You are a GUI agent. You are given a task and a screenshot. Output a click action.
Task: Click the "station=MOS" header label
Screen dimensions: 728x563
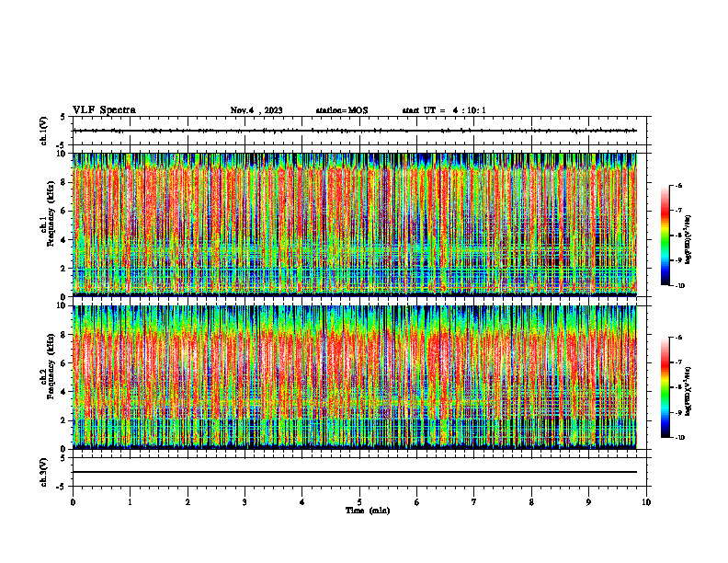click(x=342, y=110)
